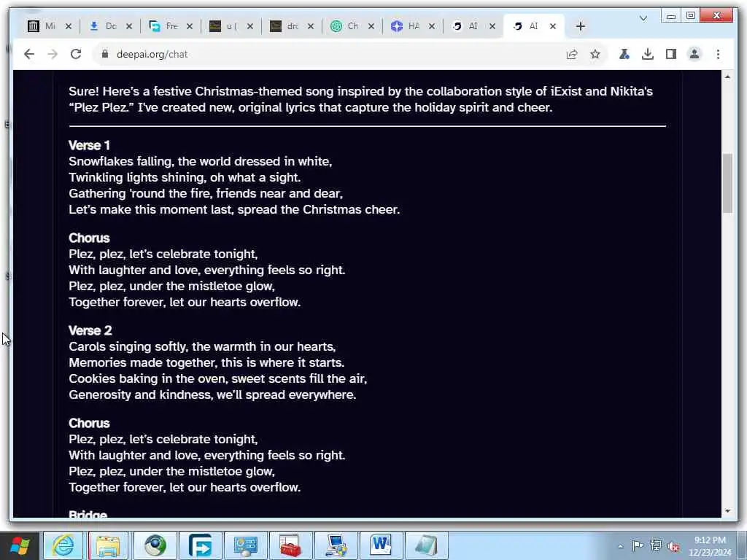Switch to the 'Fre' tab

tap(166, 26)
